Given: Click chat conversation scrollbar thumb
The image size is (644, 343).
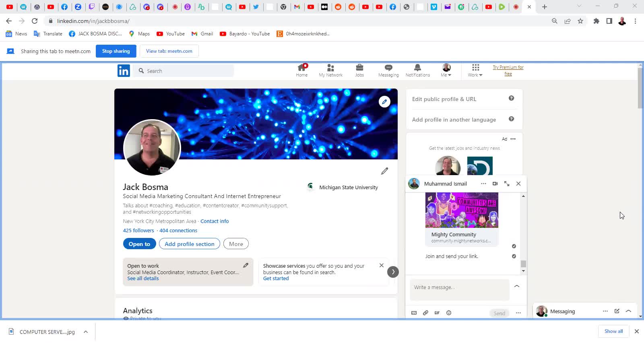Looking at the screenshot, I should [x=523, y=264].
